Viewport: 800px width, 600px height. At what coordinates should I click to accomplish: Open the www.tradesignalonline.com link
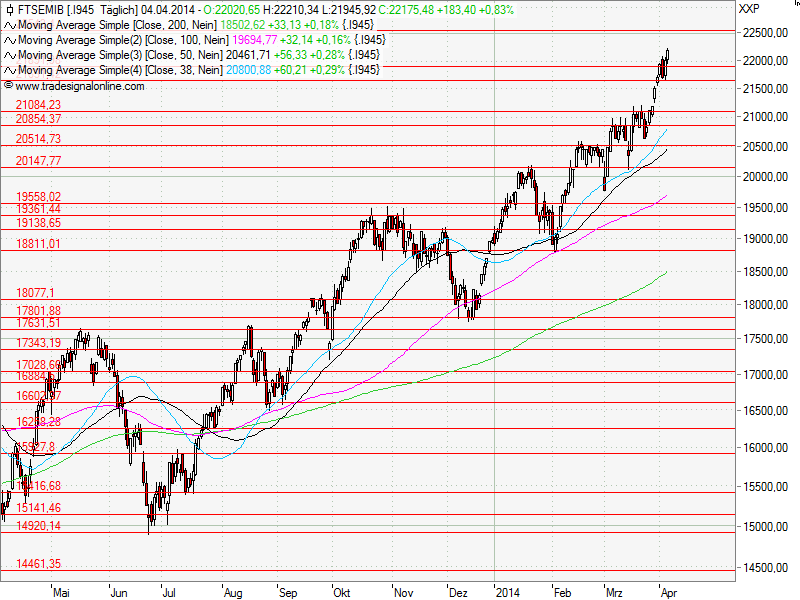pos(80,85)
